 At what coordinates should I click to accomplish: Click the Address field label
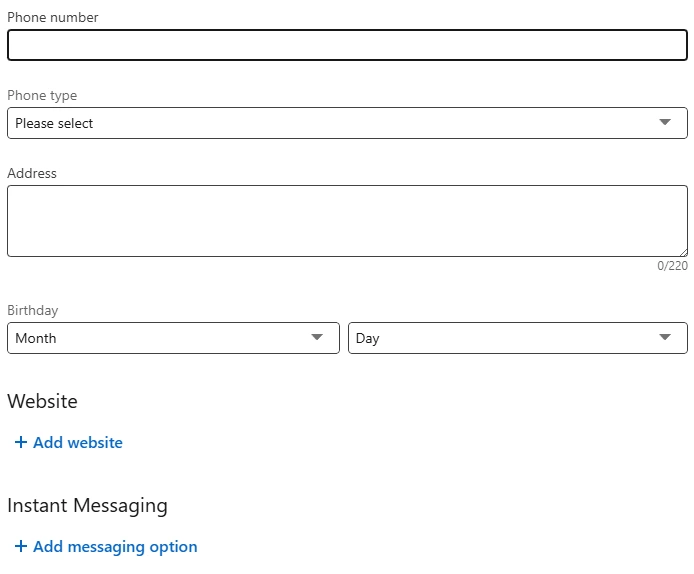pos(32,173)
